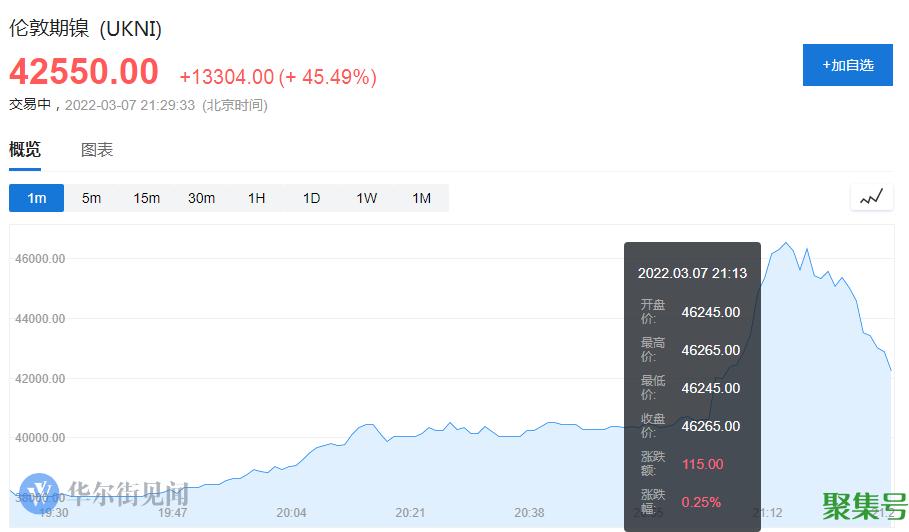The image size is (909, 532).
Task: Choose the 15m interval
Action: click(146, 198)
